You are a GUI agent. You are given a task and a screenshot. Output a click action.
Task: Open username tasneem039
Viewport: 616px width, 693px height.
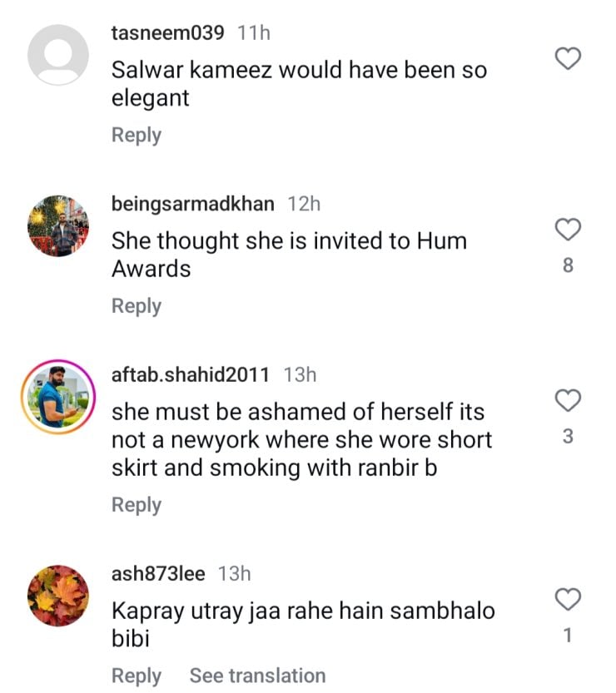point(168,33)
